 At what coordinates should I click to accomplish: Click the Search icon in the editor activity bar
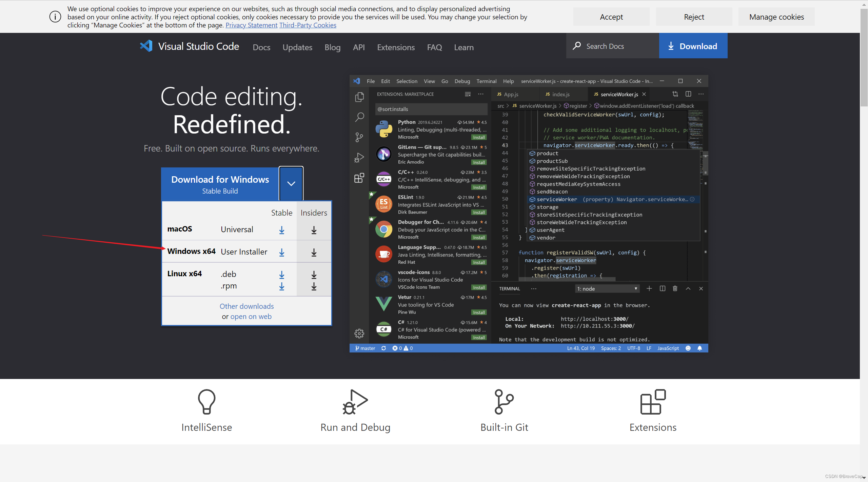point(359,117)
